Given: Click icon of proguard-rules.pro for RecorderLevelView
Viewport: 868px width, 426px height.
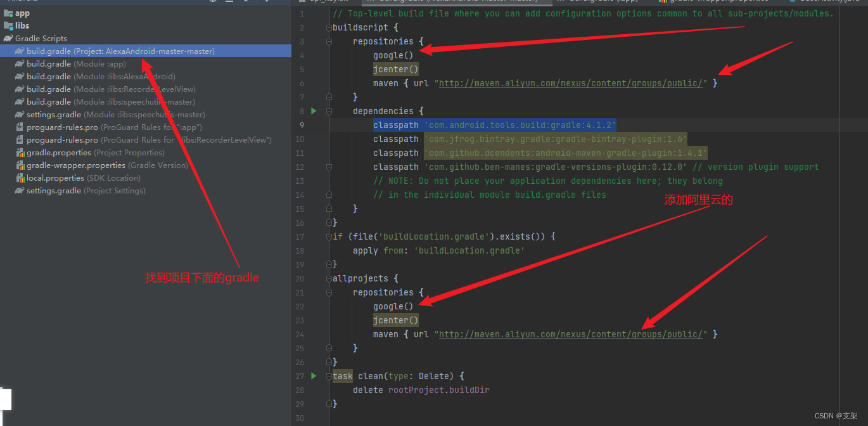Looking at the screenshot, I should [20, 139].
